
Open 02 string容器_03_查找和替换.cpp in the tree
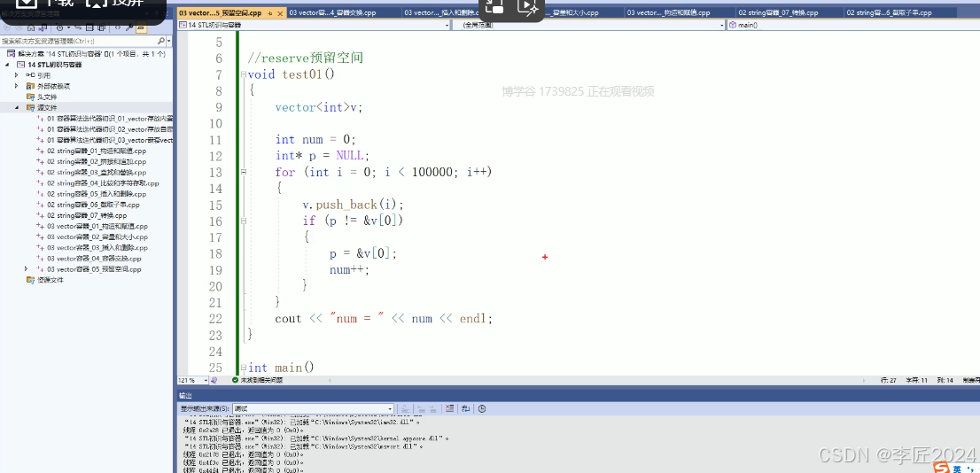point(97,173)
